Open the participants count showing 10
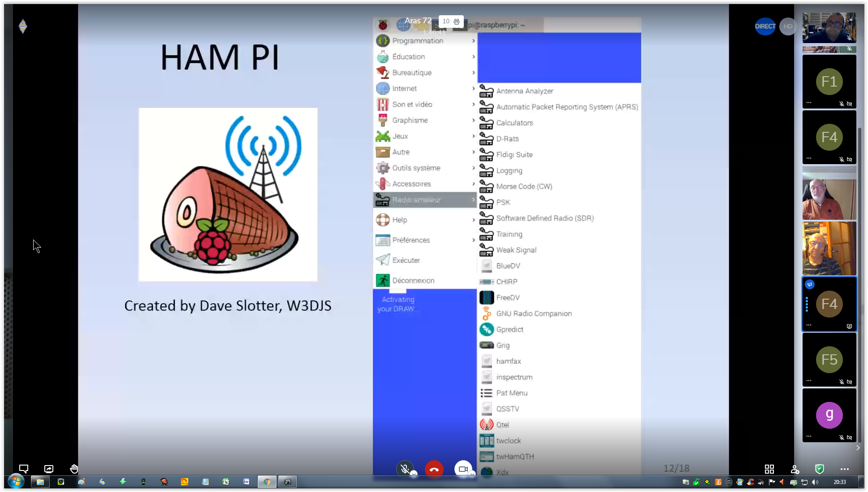The image size is (868, 492). (450, 21)
